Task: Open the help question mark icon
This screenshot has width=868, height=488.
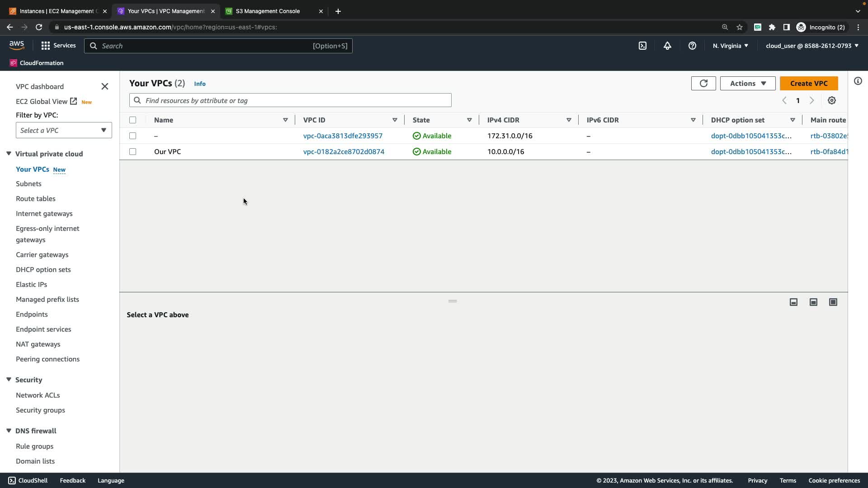Action: 692,46
